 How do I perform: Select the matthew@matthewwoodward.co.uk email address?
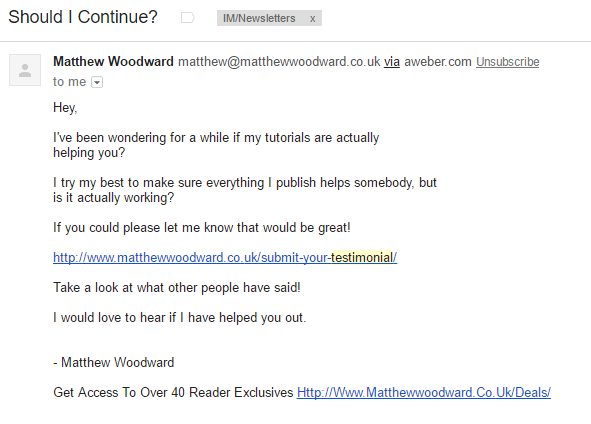pos(279,61)
